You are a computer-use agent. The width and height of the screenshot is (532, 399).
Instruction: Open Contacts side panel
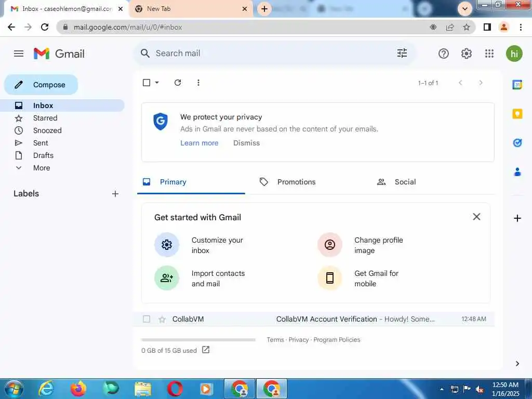517,172
